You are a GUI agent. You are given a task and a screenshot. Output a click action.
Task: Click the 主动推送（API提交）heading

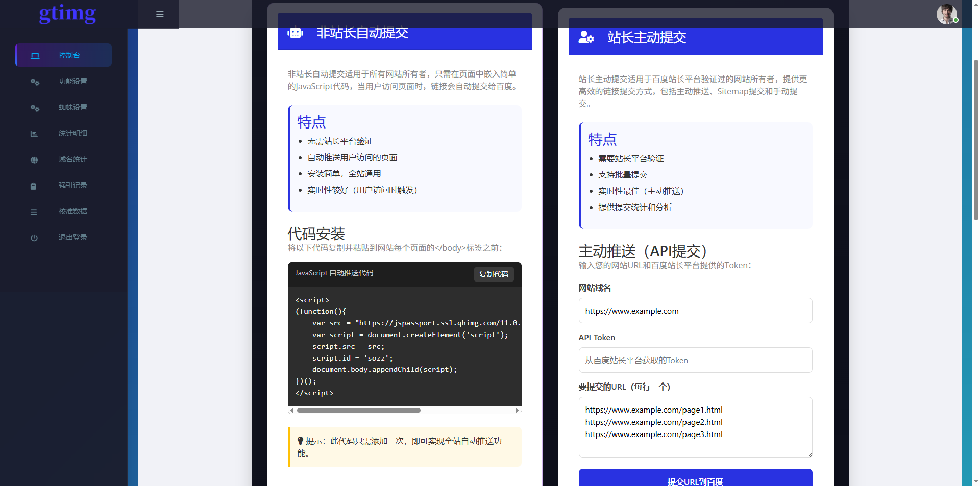click(x=643, y=251)
